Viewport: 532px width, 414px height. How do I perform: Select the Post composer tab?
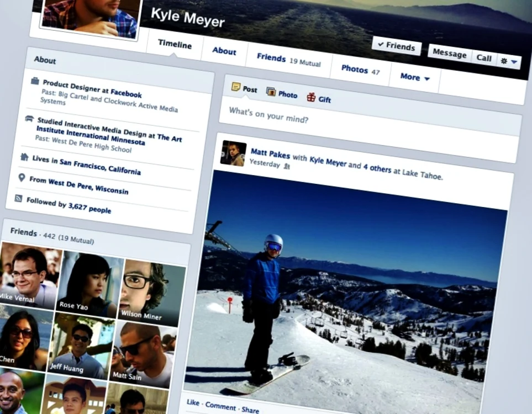(x=244, y=88)
